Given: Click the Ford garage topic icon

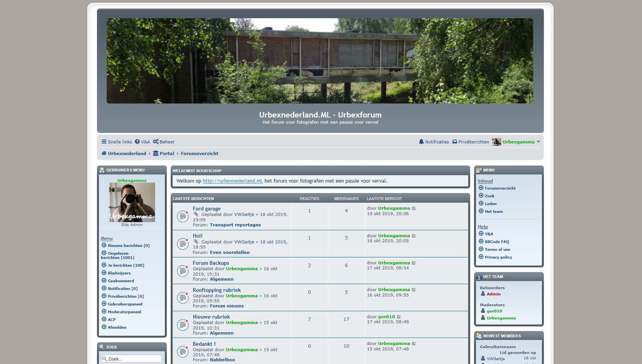Looking at the screenshot, I should 183,216.
